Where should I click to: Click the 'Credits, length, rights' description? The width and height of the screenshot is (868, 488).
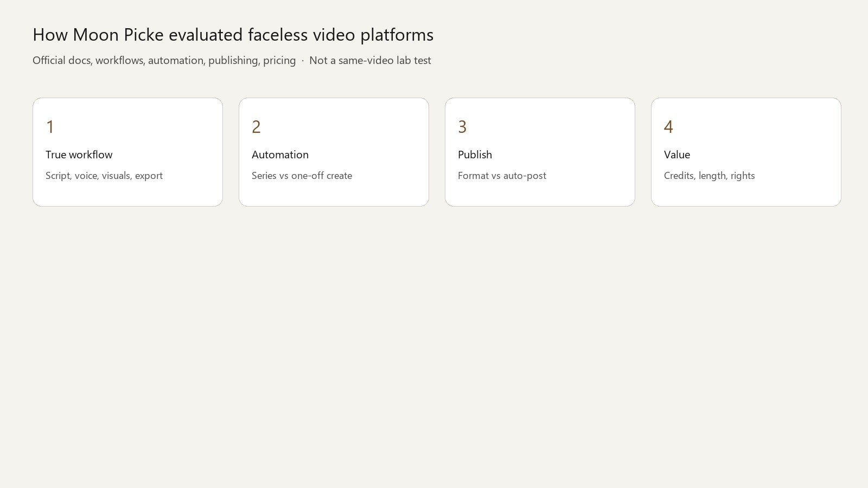[x=710, y=176]
